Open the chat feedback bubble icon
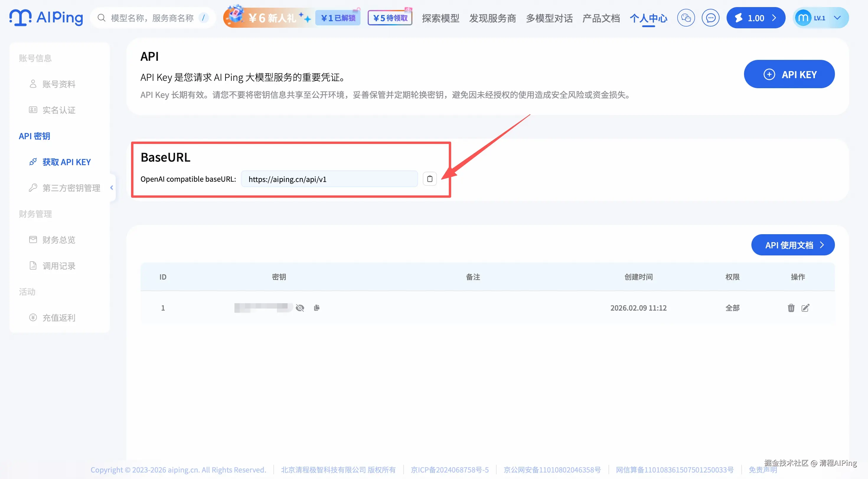The height and width of the screenshot is (479, 868). [710, 18]
